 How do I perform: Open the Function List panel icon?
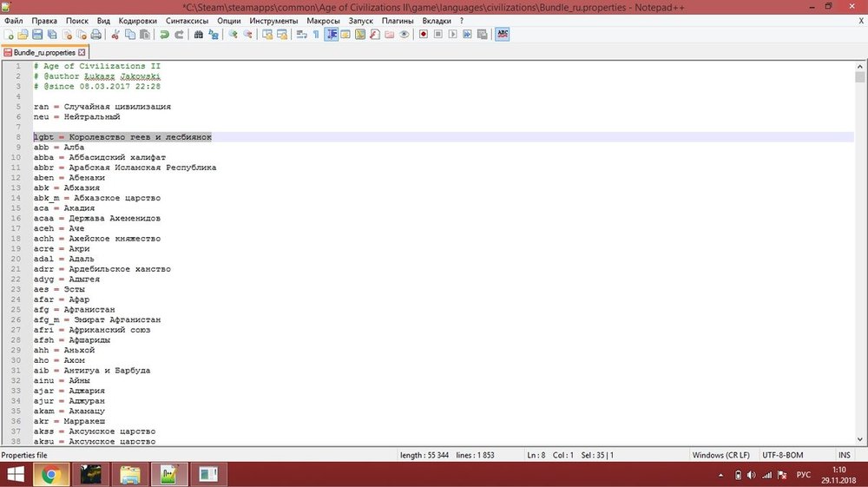tap(375, 35)
